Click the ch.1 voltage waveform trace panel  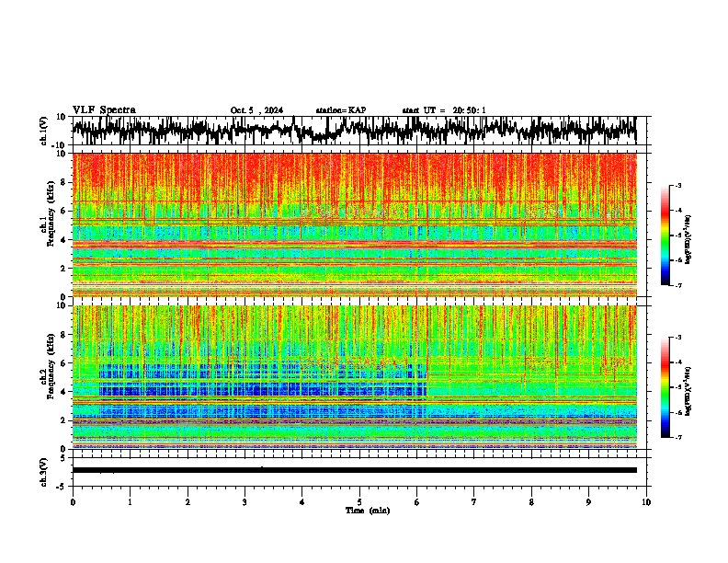click(x=354, y=131)
